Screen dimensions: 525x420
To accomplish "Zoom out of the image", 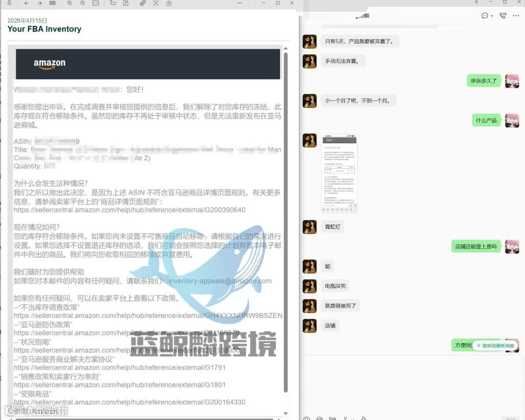I will pos(83,3).
